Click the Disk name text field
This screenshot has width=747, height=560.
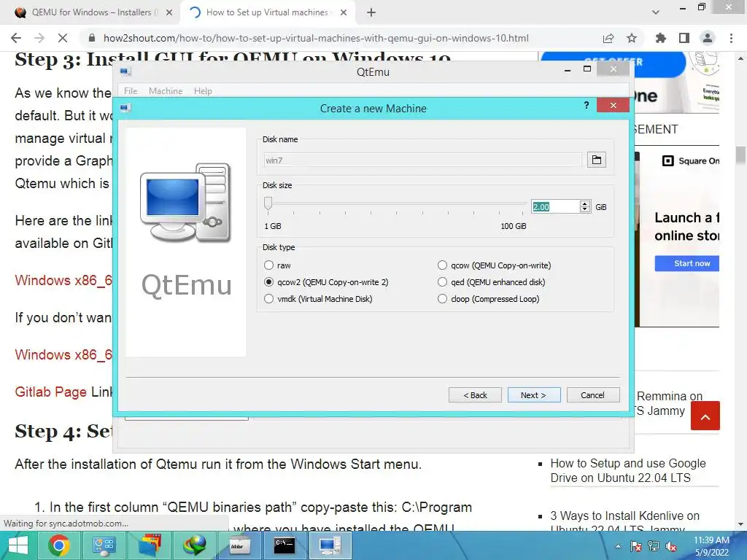[422, 160]
